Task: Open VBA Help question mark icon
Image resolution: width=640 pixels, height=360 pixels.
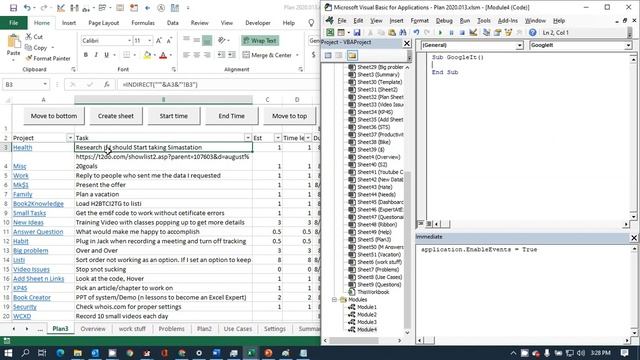Action: click(x=532, y=33)
